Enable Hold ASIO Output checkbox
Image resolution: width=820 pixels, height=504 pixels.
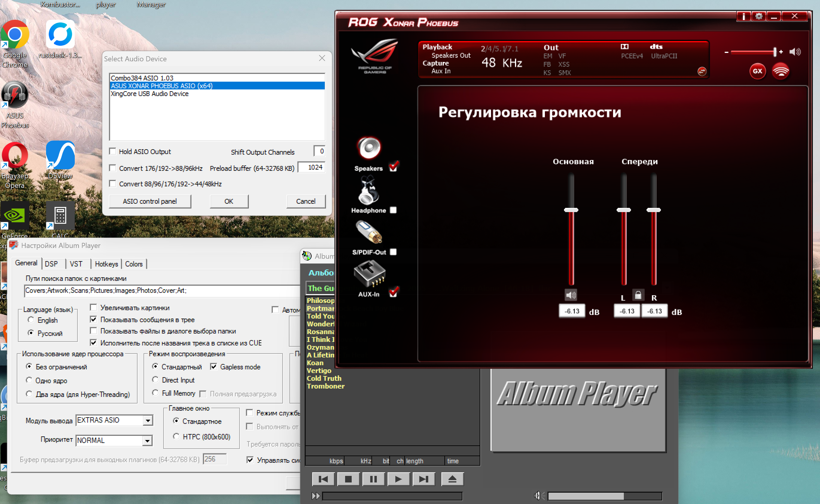(x=113, y=152)
